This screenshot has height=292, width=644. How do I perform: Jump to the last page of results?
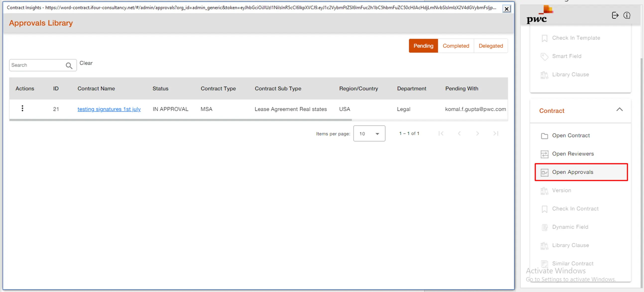(x=496, y=134)
